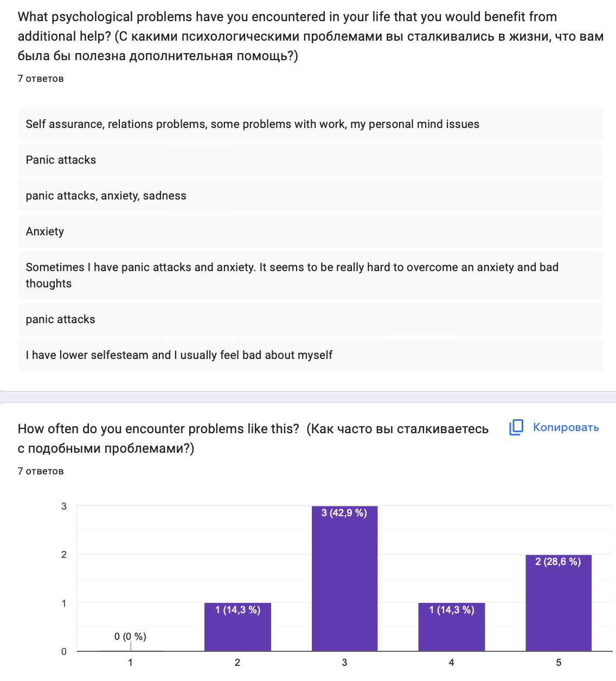Viewport: 616px width, 681px height.
Task: Click '7 ответов' above the bar chart
Action: click(x=41, y=471)
